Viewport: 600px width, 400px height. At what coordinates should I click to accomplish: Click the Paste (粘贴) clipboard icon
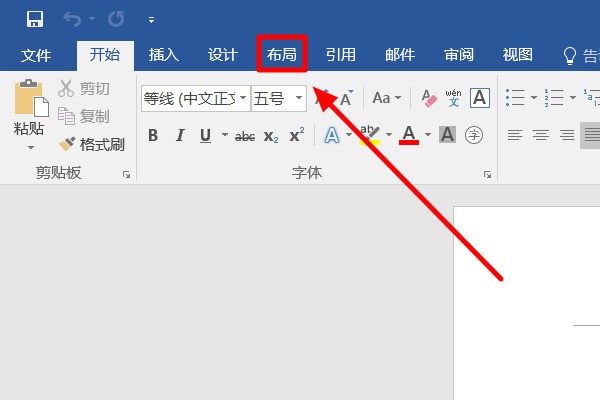29,100
